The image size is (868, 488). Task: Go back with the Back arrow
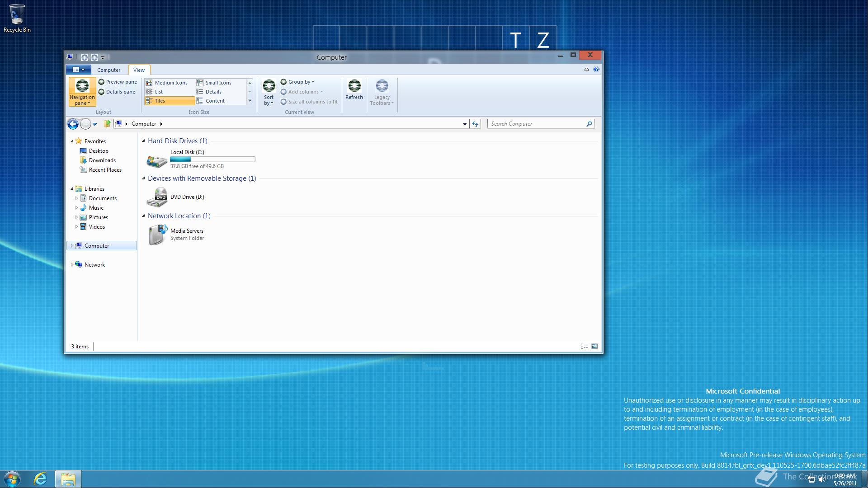(x=73, y=124)
